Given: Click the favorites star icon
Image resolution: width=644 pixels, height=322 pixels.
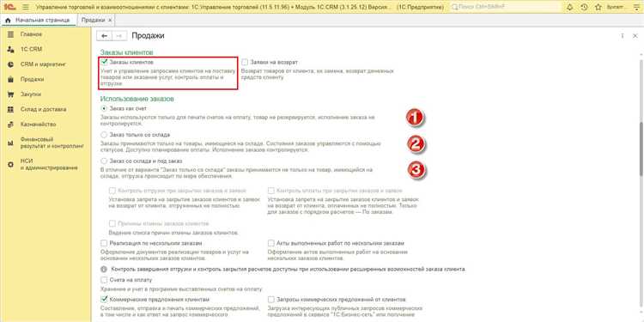Looking at the screenshot, I should point(598,7).
